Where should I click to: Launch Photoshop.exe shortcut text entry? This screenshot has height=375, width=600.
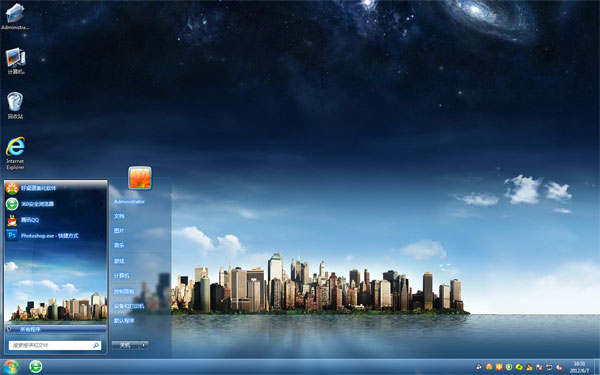click(50, 236)
